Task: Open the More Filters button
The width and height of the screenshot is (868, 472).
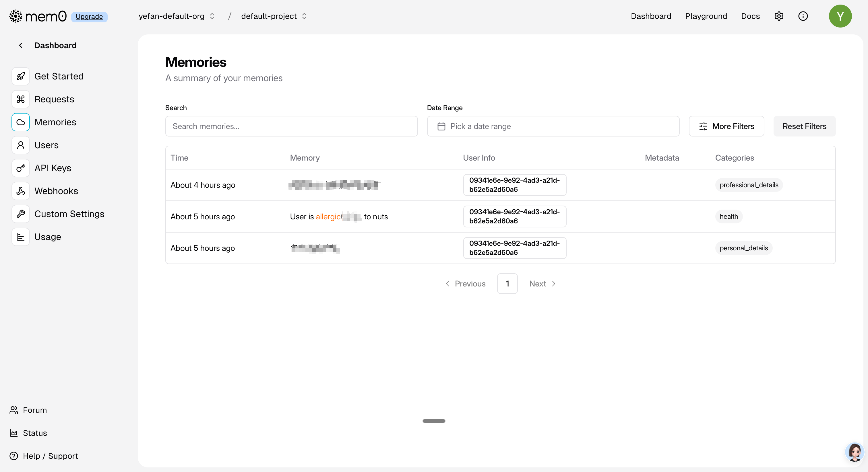Action: [726, 126]
